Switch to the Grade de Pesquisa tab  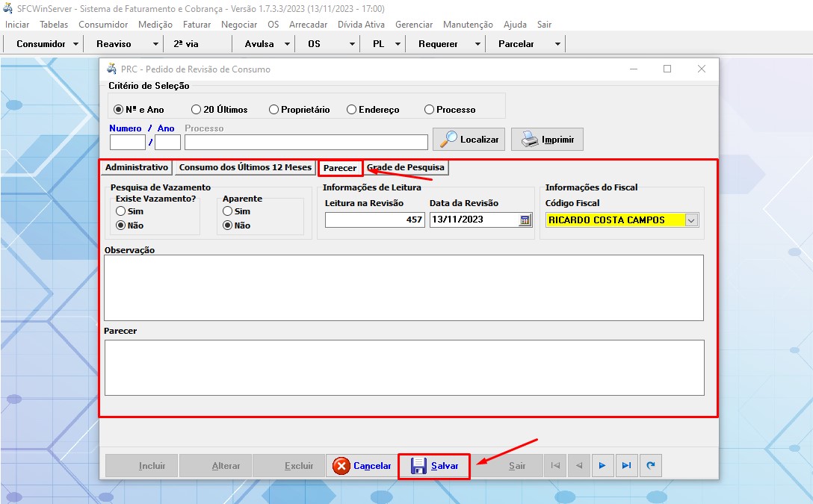[406, 167]
